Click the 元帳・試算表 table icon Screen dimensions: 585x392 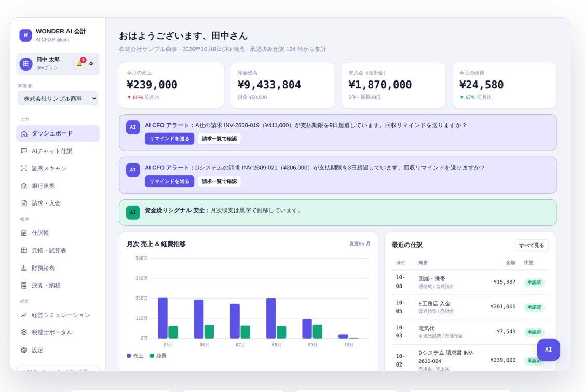(x=24, y=250)
